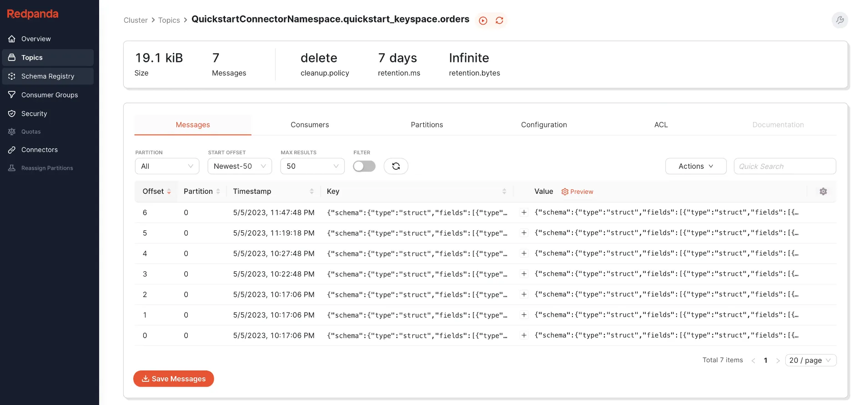868x405 pixels.
Task: Open the table column settings gear
Action: click(x=823, y=192)
